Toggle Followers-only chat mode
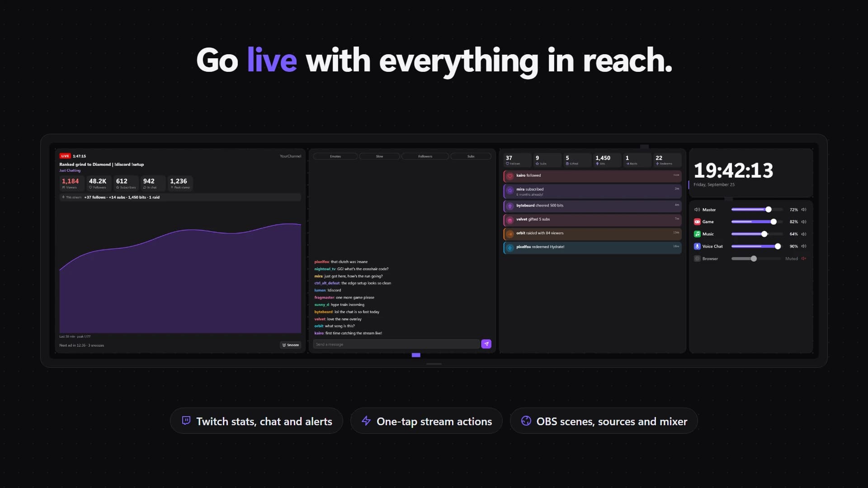The height and width of the screenshot is (488, 868). click(x=425, y=156)
